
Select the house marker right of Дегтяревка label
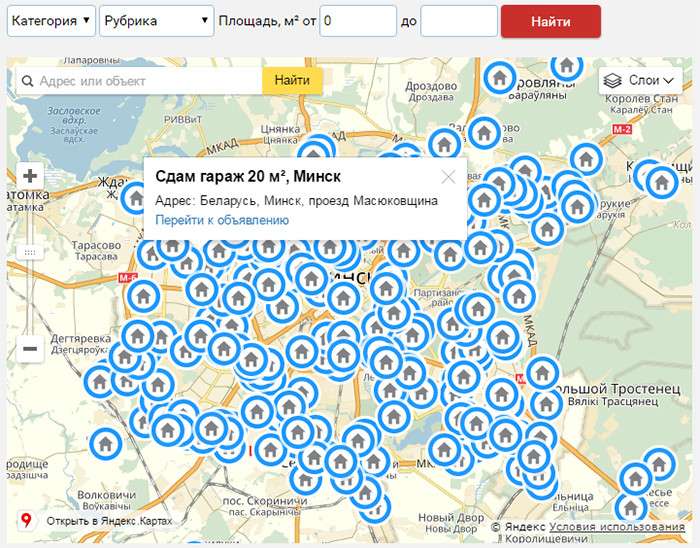point(137,335)
